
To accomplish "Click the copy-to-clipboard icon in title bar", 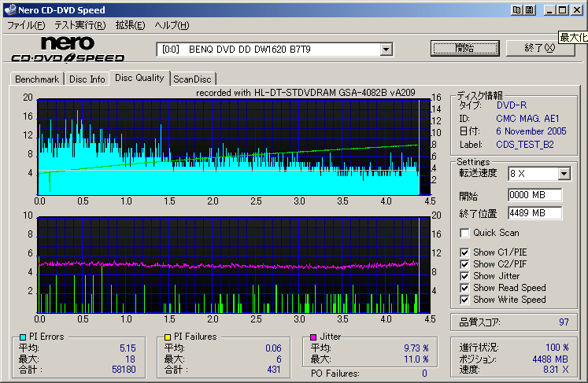I will pyautogui.click(x=516, y=10).
